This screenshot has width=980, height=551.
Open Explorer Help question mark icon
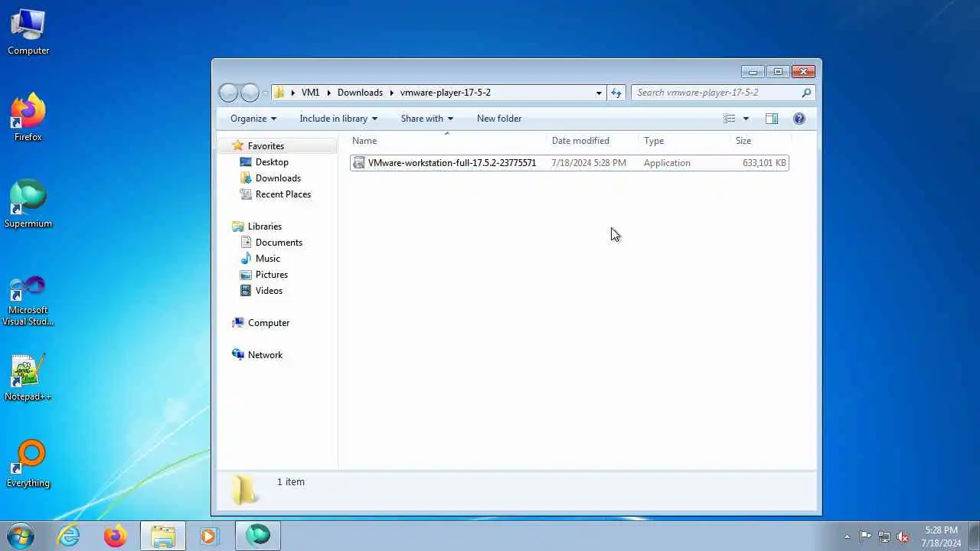click(799, 119)
